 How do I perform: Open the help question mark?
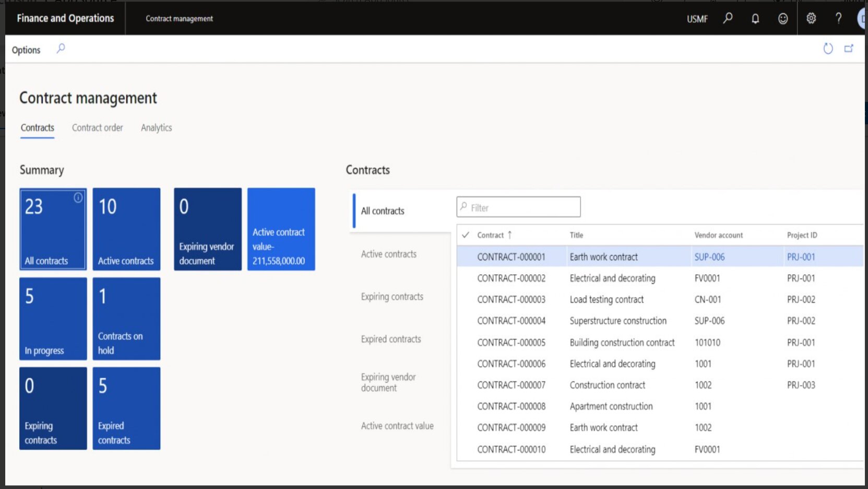click(838, 19)
